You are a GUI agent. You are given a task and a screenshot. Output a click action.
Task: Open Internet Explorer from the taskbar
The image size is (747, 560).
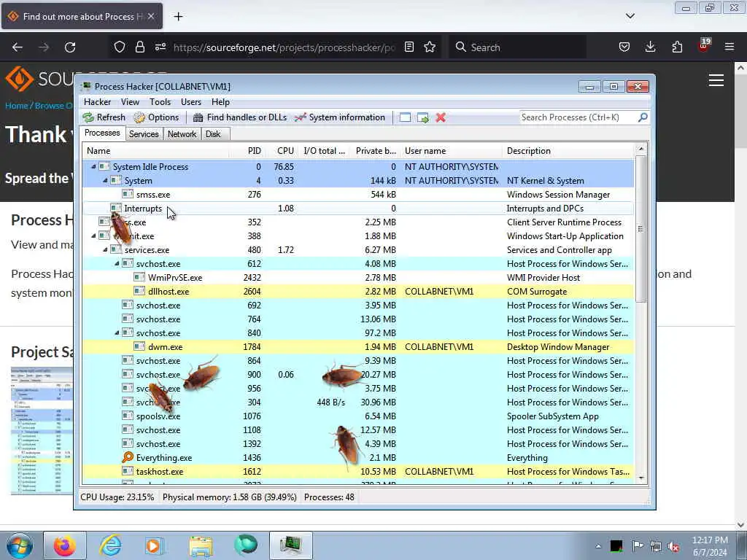(x=110, y=545)
